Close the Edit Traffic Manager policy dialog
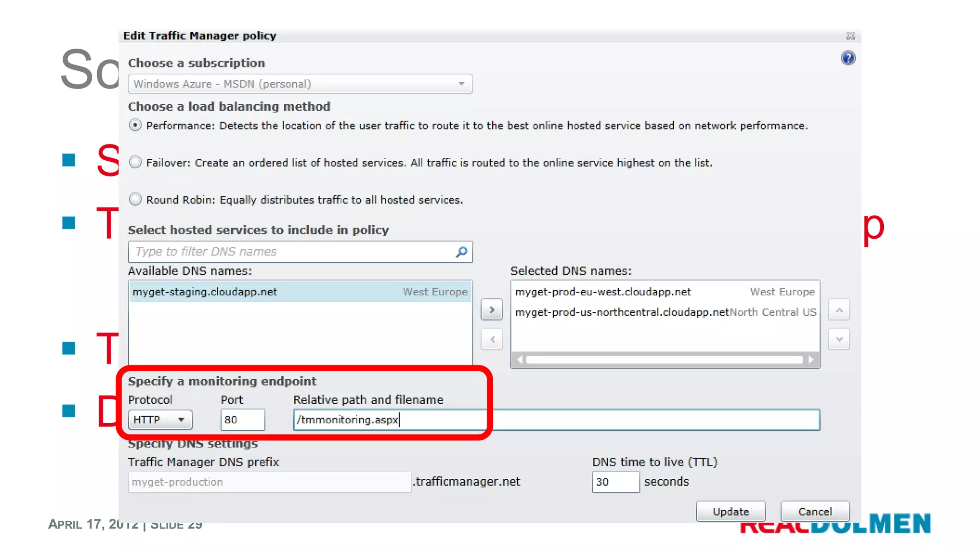The width and height of the screenshot is (980, 551). click(850, 36)
